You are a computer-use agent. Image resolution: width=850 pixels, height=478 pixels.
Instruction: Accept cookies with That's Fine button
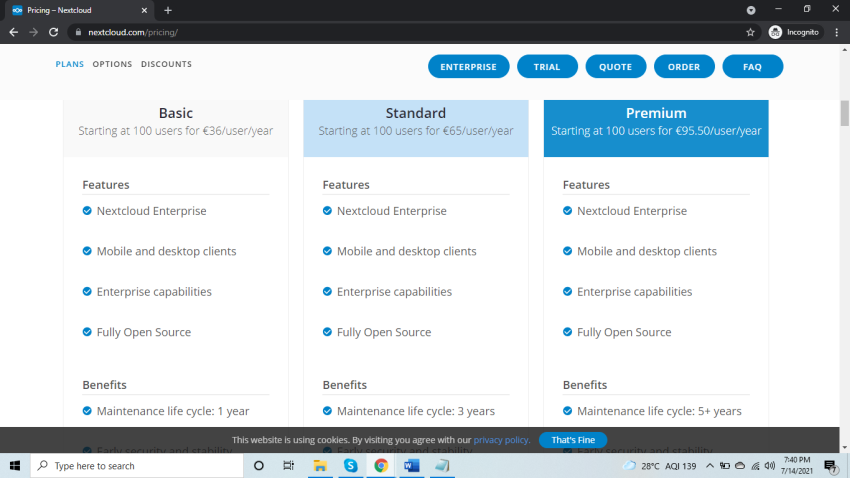(x=573, y=440)
